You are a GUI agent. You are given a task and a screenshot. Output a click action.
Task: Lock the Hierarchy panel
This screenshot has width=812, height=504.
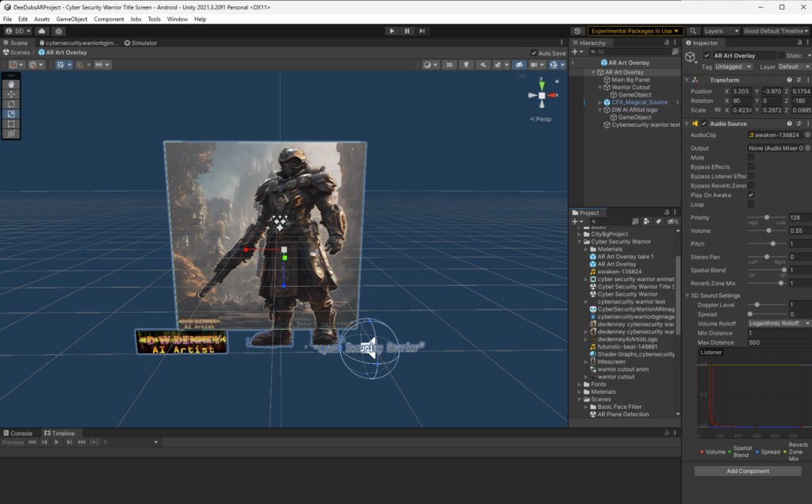[x=666, y=43]
